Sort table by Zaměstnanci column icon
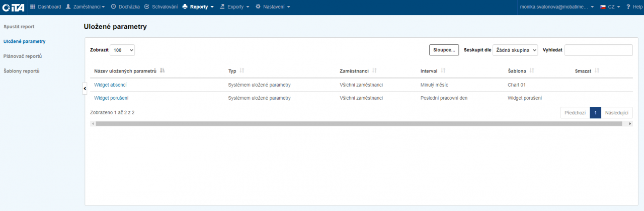644x211 pixels. tap(374, 71)
